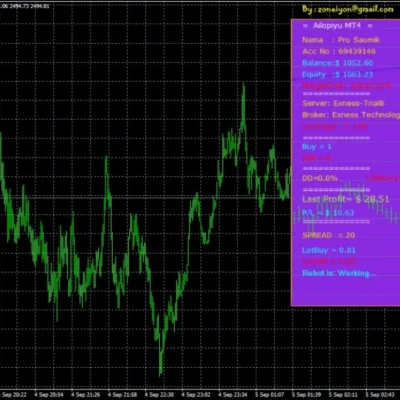Click the '4 Sep 23:34' time label
The image size is (400, 400).
click(x=233, y=395)
